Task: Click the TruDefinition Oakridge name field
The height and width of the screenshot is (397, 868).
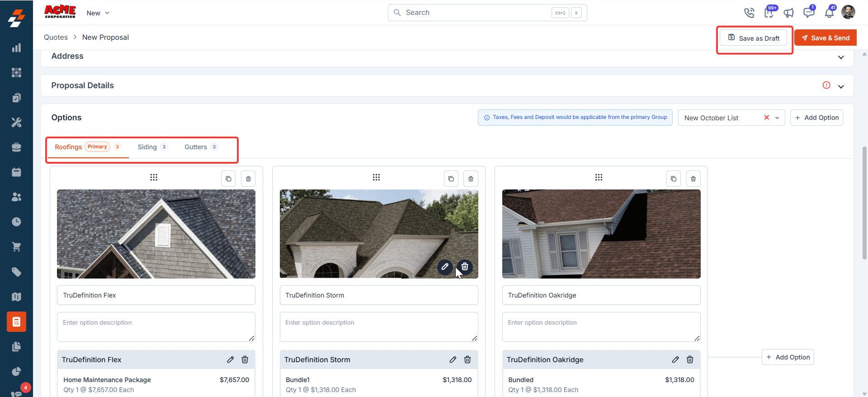Action: click(601, 295)
